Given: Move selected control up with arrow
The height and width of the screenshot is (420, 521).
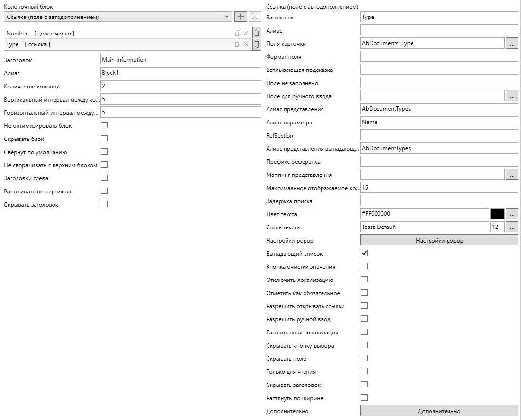Looking at the screenshot, I should pyautogui.click(x=257, y=33).
